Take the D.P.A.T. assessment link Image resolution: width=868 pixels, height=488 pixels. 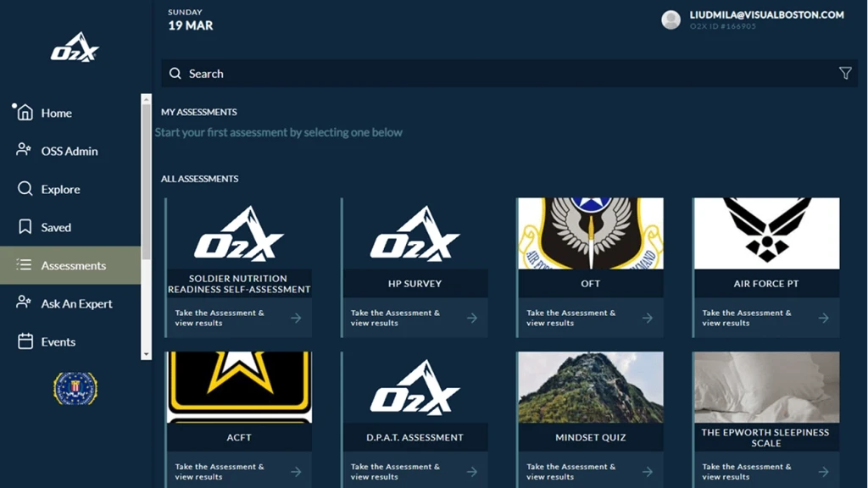click(395, 472)
